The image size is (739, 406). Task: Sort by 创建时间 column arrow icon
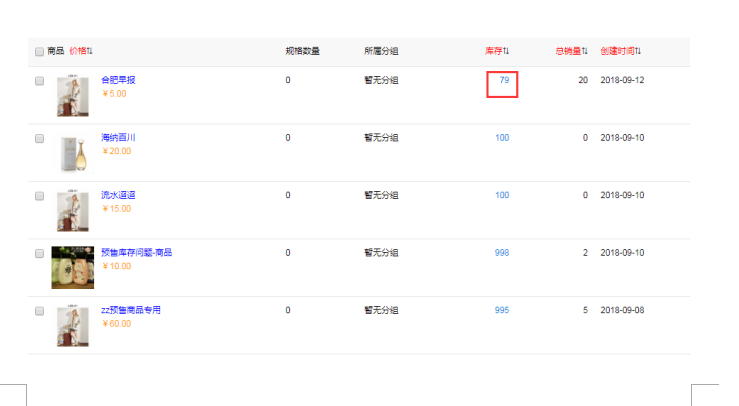click(638, 51)
